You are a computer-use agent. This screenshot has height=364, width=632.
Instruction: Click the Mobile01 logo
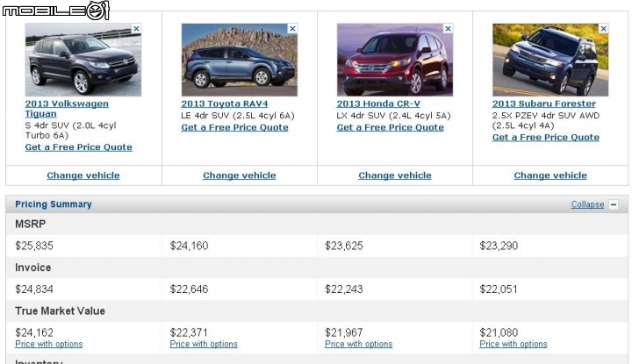pos(56,10)
